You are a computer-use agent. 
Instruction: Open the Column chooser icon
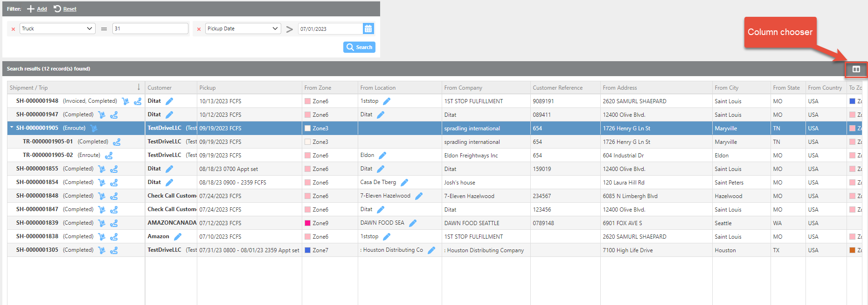[x=856, y=69]
